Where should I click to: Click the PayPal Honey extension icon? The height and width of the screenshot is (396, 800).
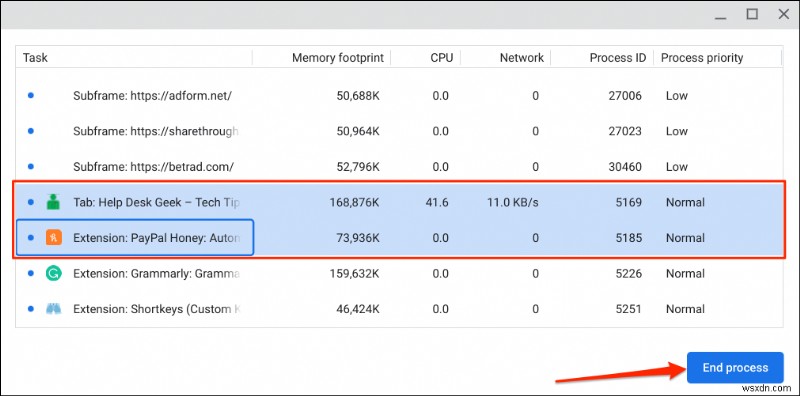53,237
